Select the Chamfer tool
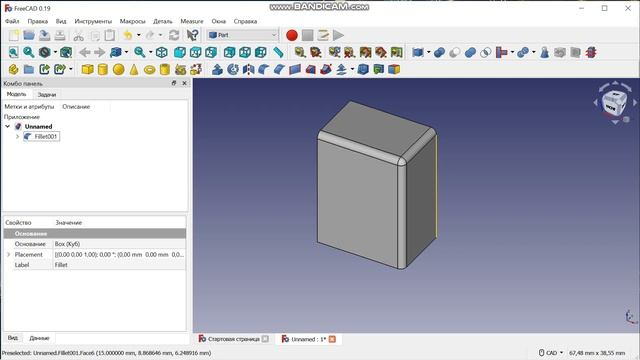640x360 pixels. click(x=279, y=69)
